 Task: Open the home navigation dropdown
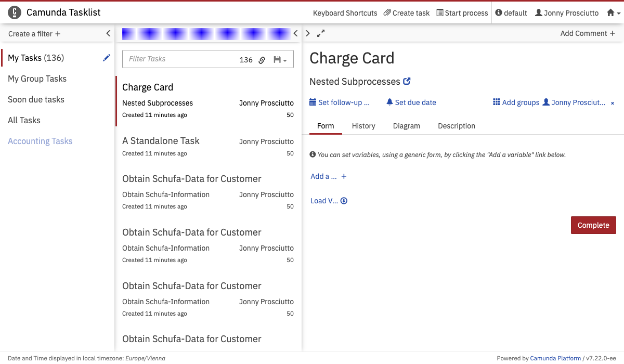pos(614,13)
